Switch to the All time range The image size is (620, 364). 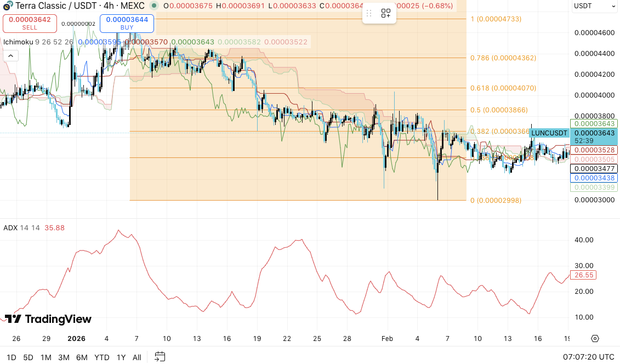click(x=137, y=357)
